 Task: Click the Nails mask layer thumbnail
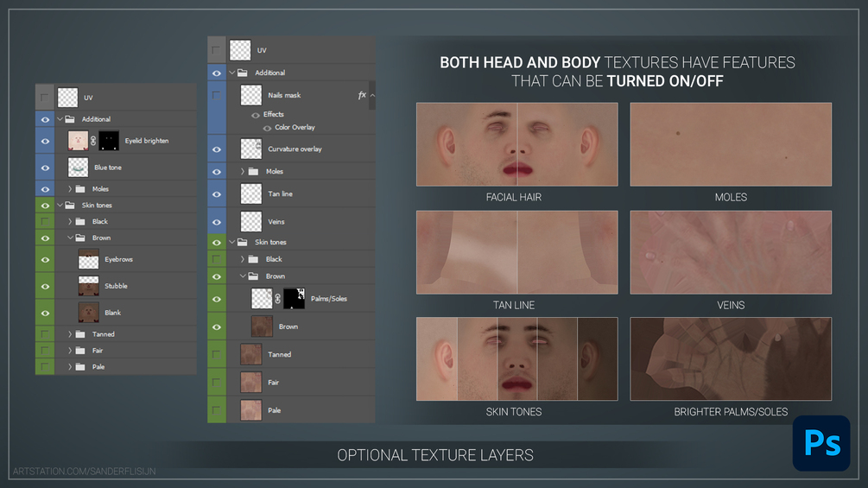click(250, 95)
